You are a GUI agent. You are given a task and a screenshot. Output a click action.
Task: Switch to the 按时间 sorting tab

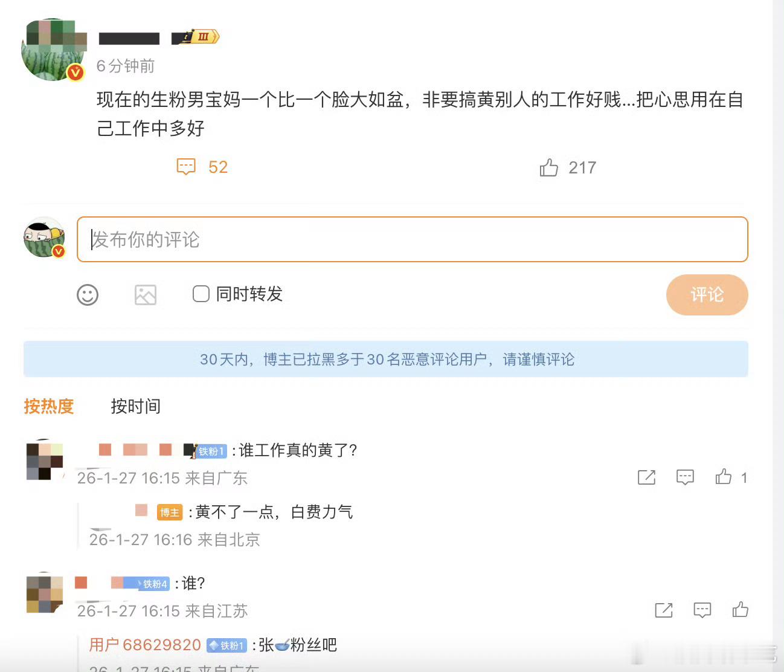pos(135,406)
